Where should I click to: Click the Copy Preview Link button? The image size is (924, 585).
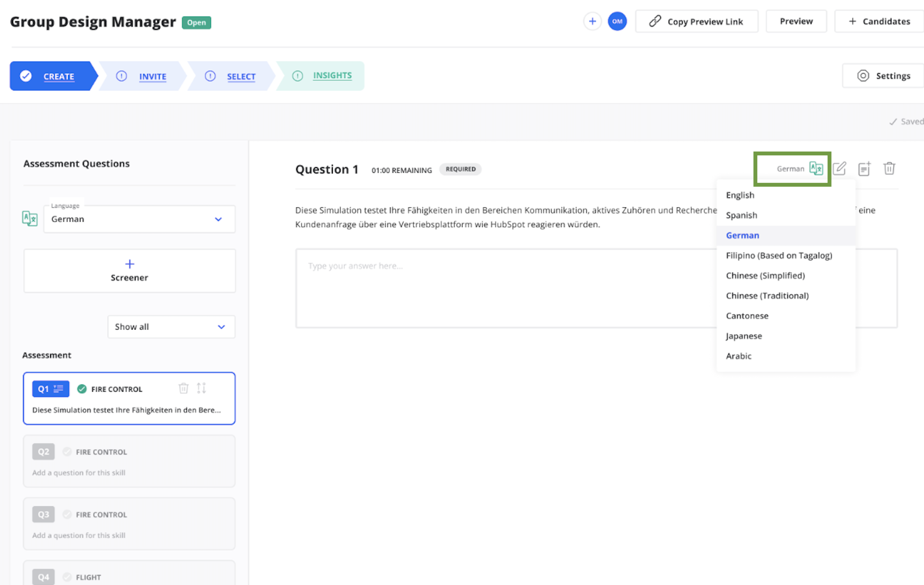pos(696,21)
